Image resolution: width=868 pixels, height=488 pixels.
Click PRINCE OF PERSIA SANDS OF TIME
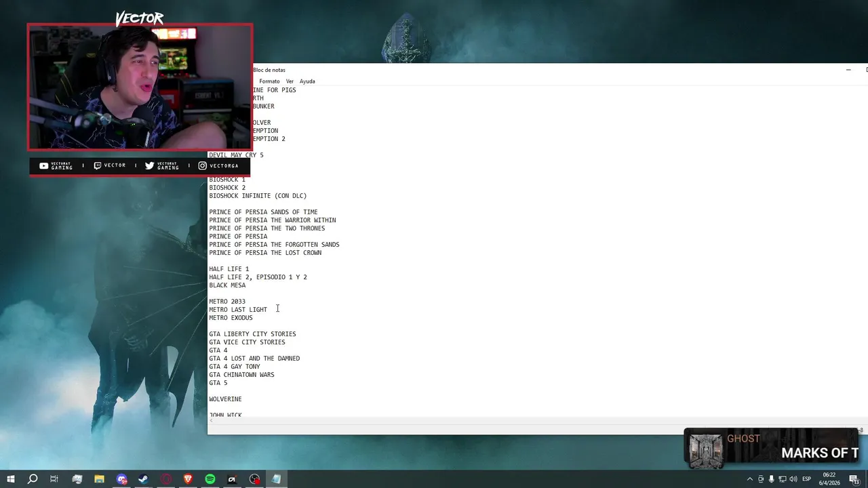tap(263, 212)
